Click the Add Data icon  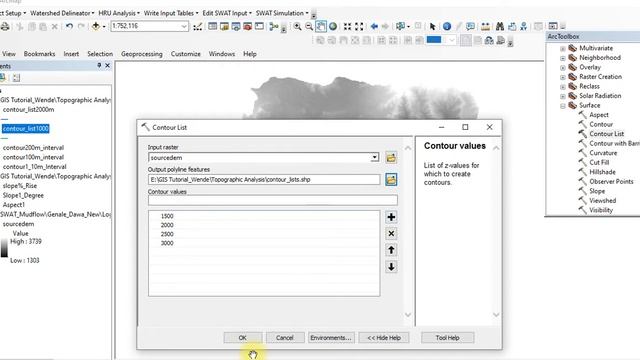click(x=96, y=27)
